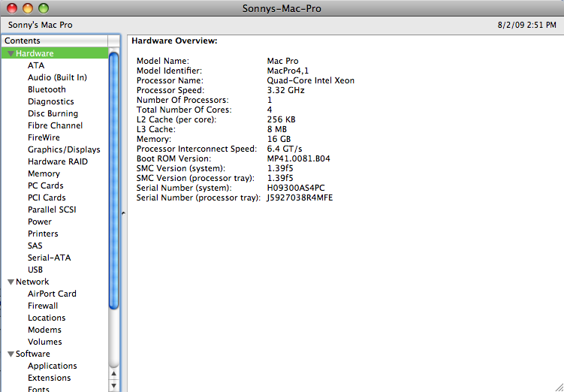Click the window title Sonnys-Mac-Pro

click(282, 8)
